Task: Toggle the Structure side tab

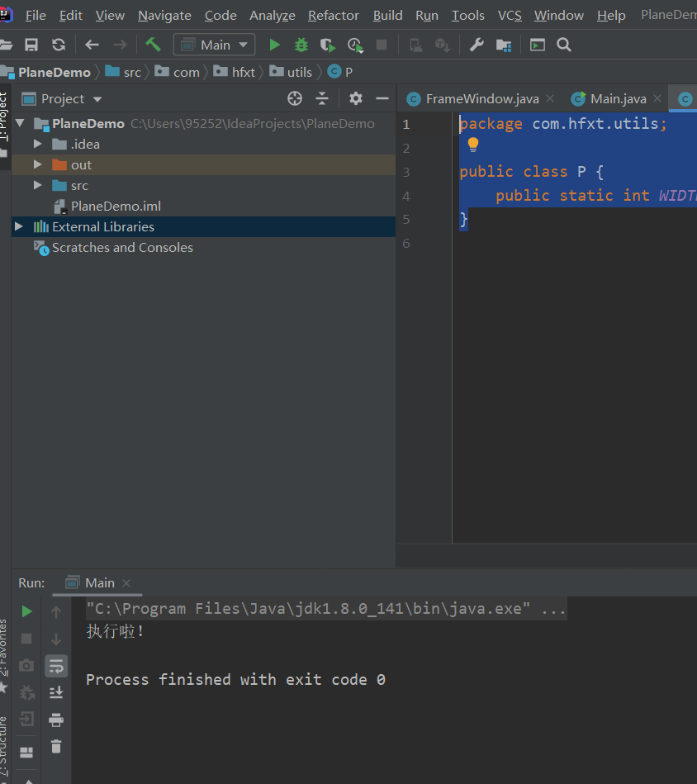Action: click(x=4, y=748)
